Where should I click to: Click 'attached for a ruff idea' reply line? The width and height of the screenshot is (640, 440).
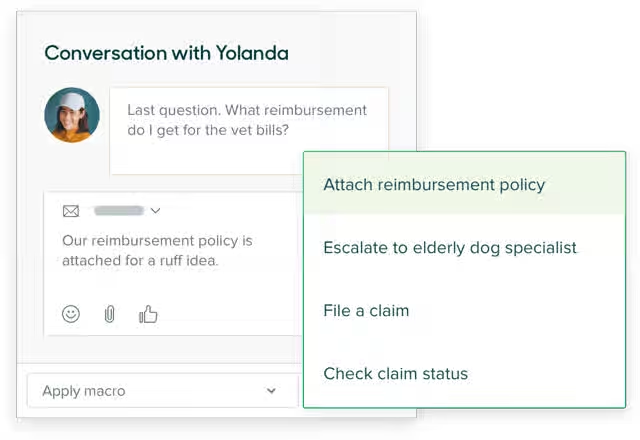[140, 260]
